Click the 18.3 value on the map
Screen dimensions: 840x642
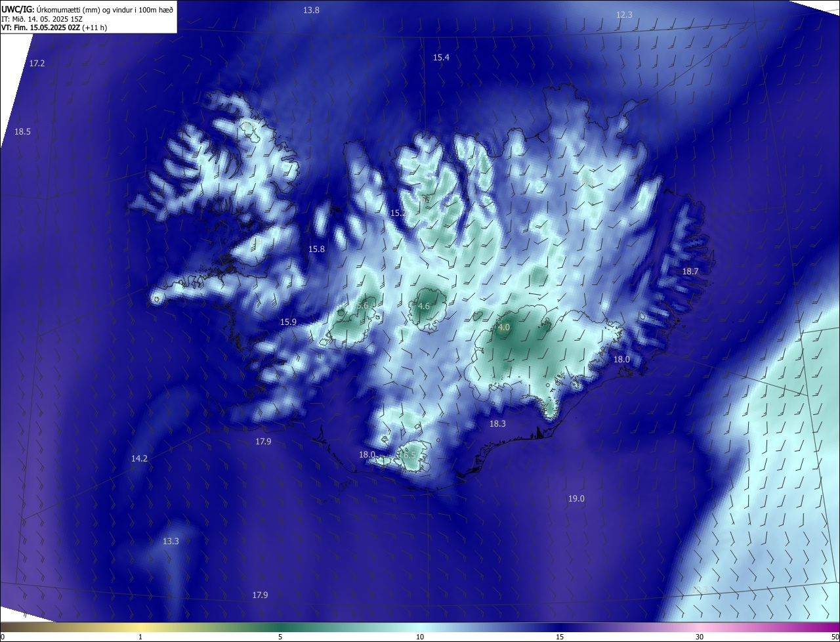(497, 423)
